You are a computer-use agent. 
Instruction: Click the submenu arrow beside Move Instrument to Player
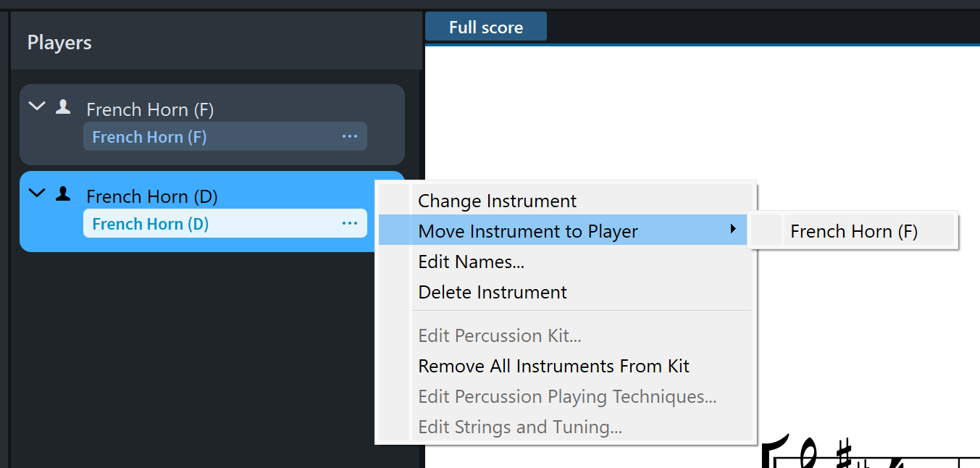tap(733, 230)
